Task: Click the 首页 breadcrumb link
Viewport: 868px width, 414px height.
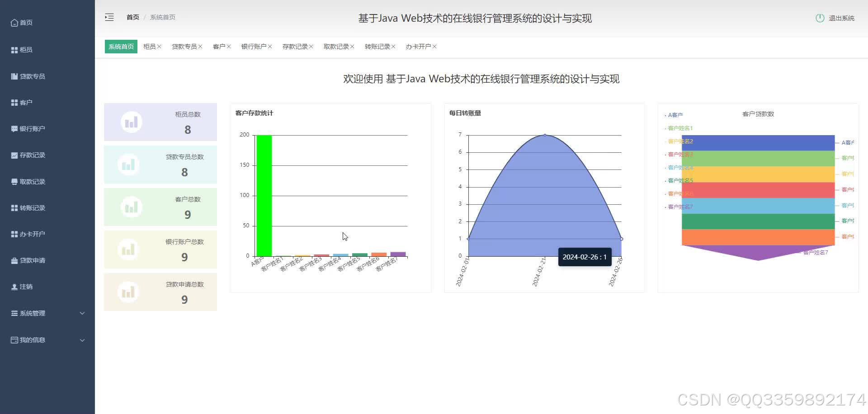Action: pos(133,17)
